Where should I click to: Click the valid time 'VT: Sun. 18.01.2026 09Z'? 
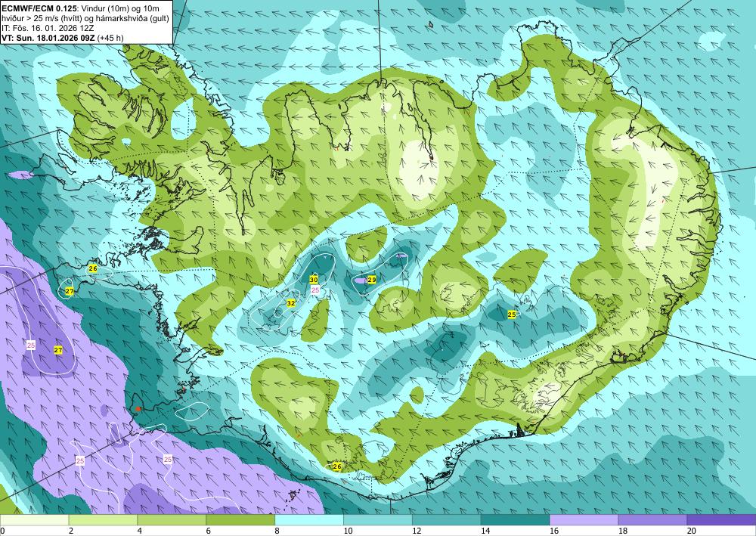tap(48, 38)
